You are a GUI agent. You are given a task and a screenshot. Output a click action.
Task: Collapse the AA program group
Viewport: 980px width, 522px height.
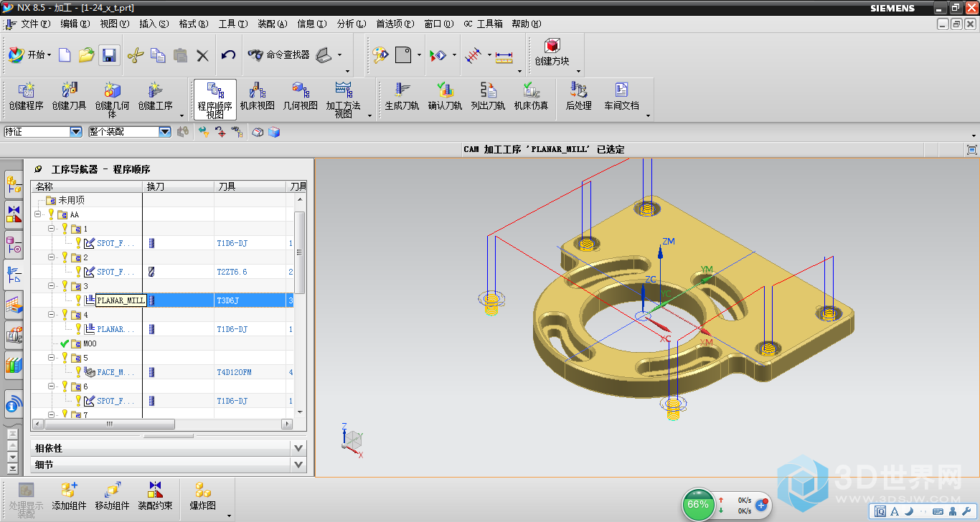[37, 214]
